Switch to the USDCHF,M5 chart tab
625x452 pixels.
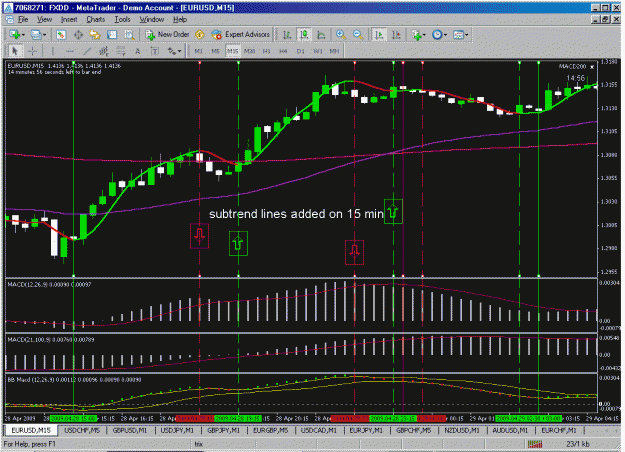click(82, 430)
